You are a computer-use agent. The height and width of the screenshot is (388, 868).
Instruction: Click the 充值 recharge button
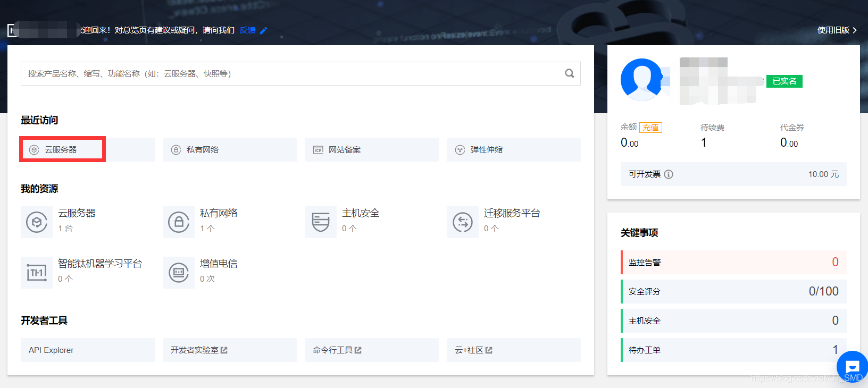point(650,128)
